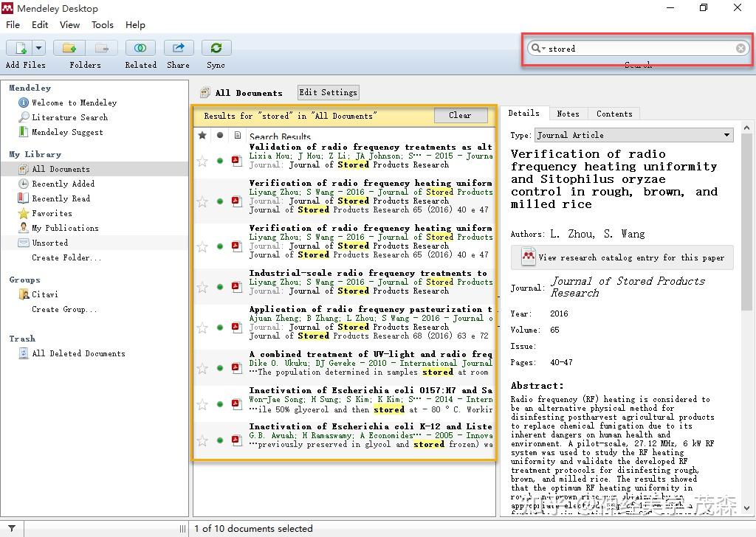Viewport: 756px width, 537px height.
Task: Click the Clear button to reset search
Action: [461, 115]
